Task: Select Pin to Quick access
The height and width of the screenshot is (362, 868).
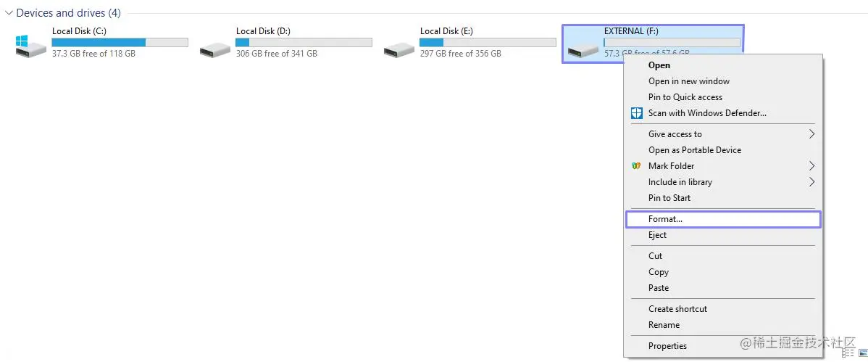Action: coord(723,97)
